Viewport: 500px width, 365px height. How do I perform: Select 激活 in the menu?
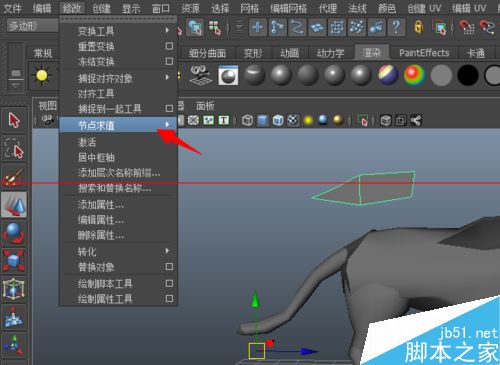(118, 142)
